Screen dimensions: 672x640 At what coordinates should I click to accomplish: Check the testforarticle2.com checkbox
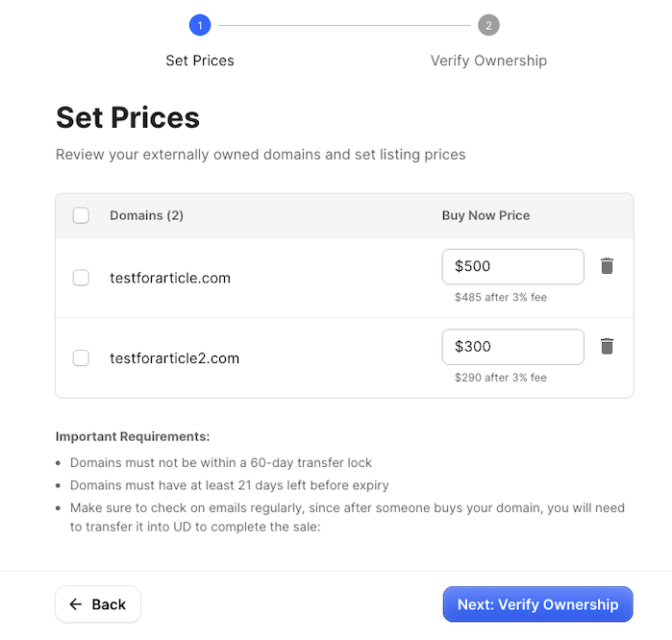tap(81, 357)
